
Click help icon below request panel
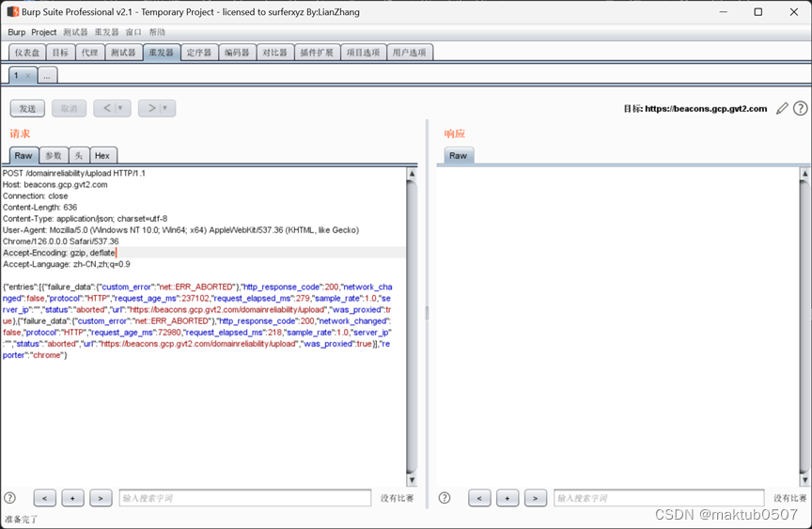point(9,498)
